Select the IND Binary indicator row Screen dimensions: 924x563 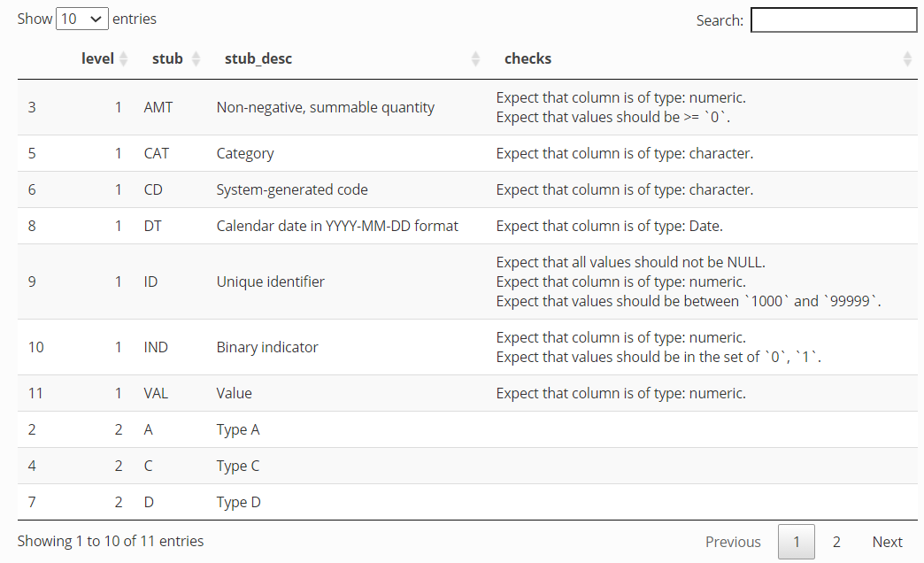(467, 347)
